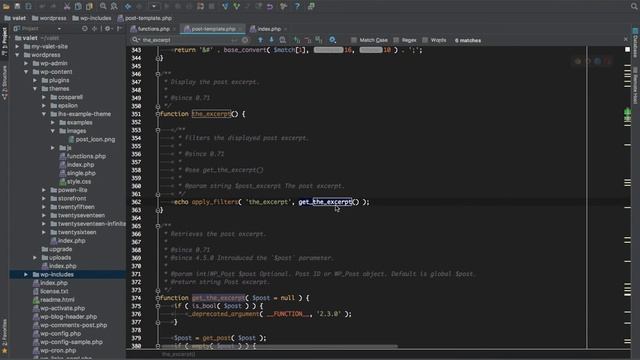
Task: Select wp-config.php in project tree
Action: (57, 333)
